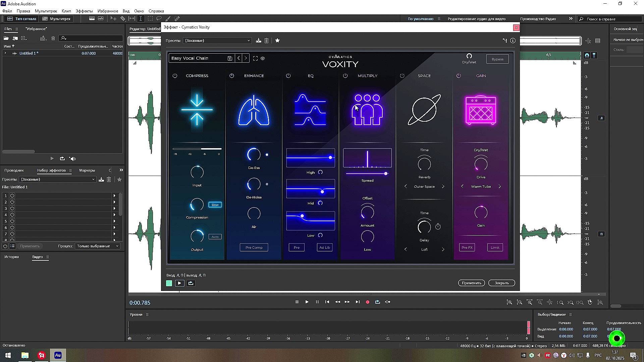Mark effect preset as favorite star
The width and height of the screenshot is (644, 362).
(277, 41)
